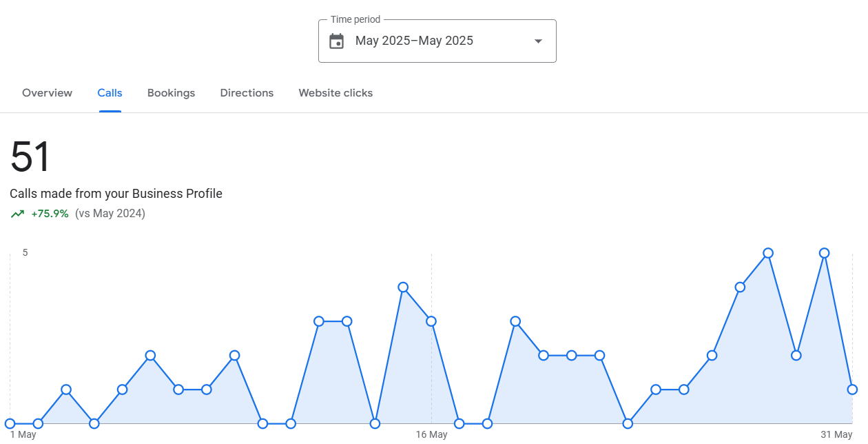Click the 16 May x-axis label
868x444 pixels.
(431, 434)
